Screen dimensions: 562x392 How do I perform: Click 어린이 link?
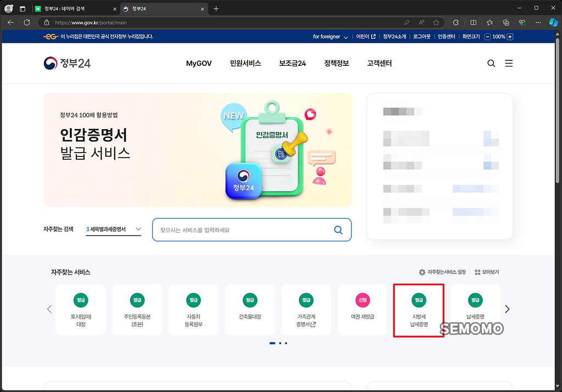[x=366, y=37]
